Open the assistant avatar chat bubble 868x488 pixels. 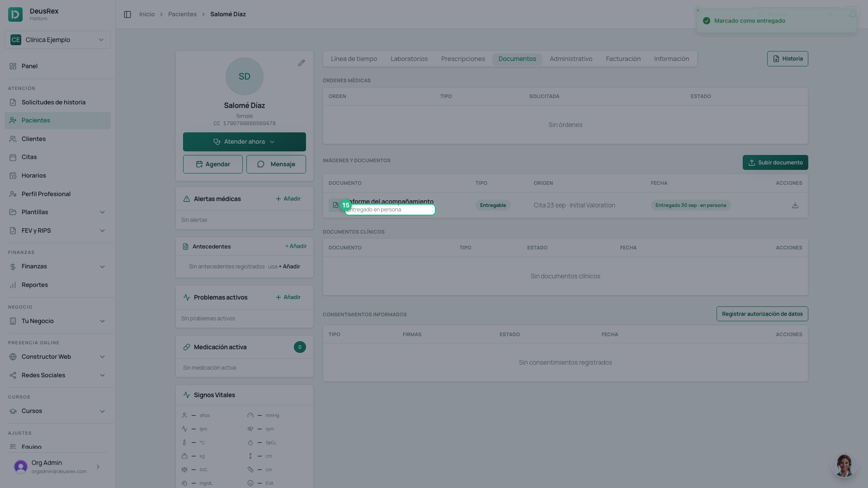coord(844,465)
